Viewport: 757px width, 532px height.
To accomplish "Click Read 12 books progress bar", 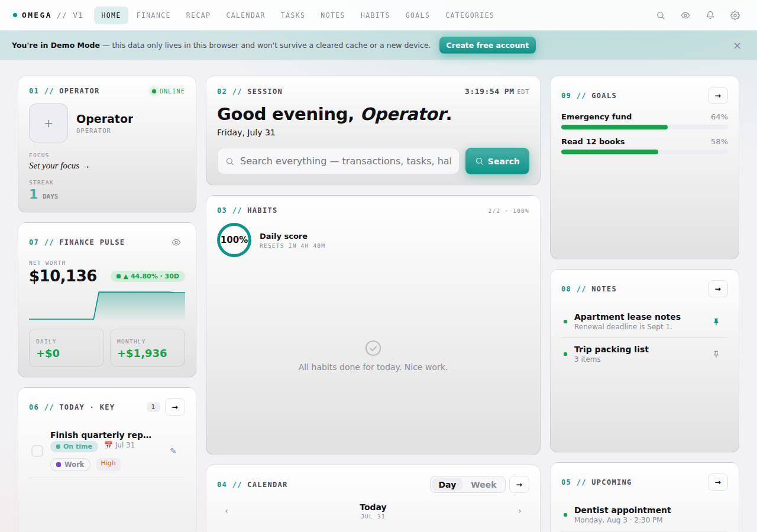I will pos(645,152).
